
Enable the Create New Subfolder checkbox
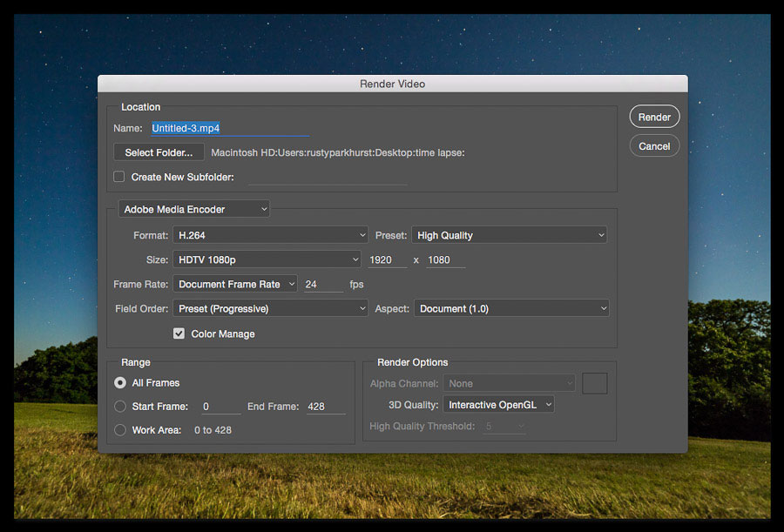(x=119, y=177)
